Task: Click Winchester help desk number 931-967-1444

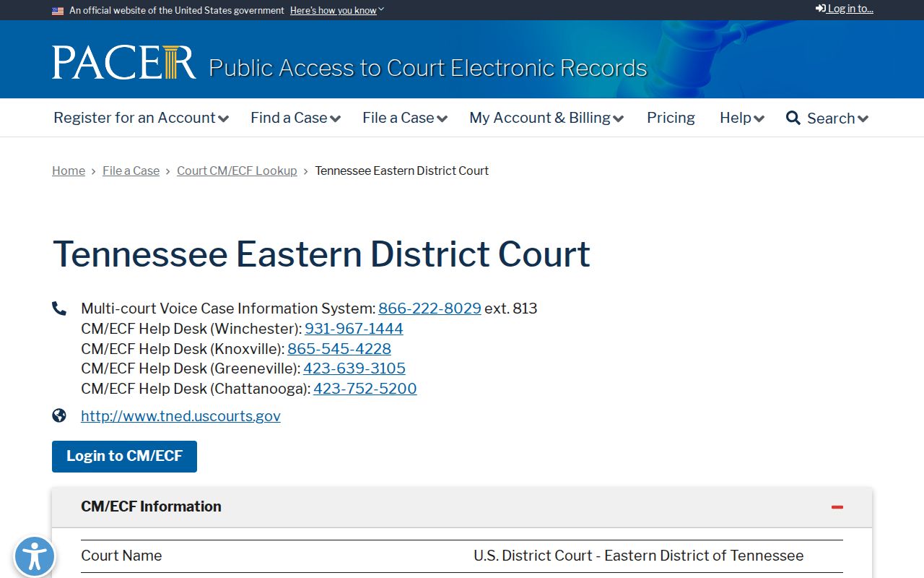Action: pyautogui.click(x=354, y=329)
